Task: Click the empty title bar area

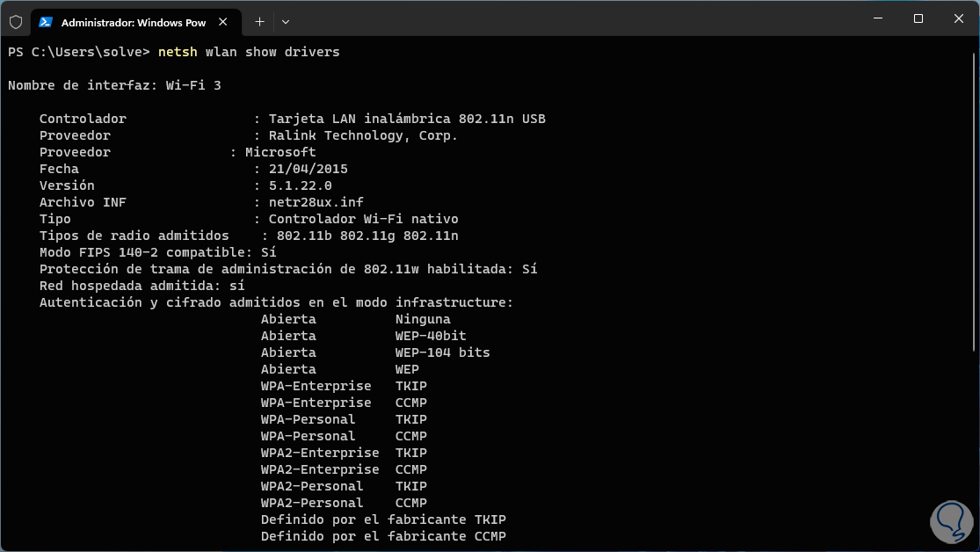Action: tap(571, 19)
